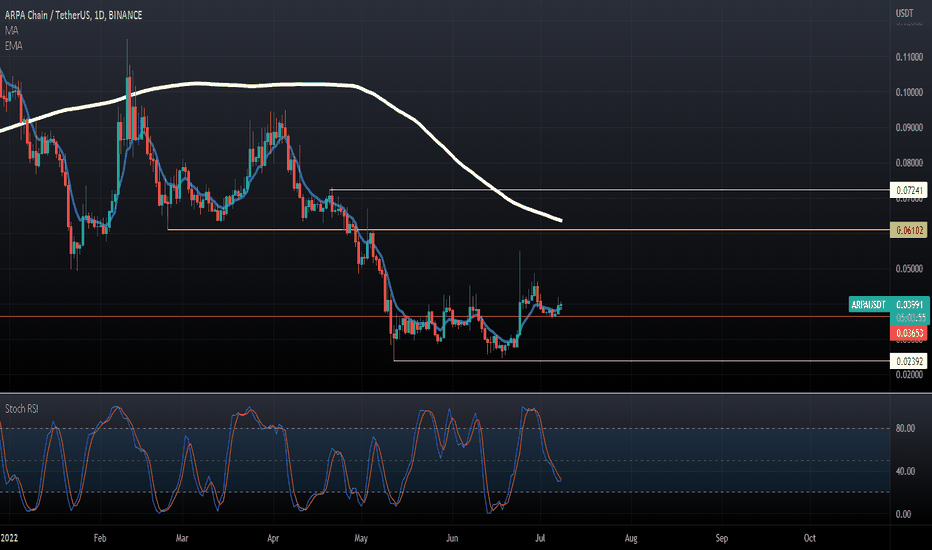Click the 0.06102 price level label
This screenshot has height=550, width=932.
point(909,230)
